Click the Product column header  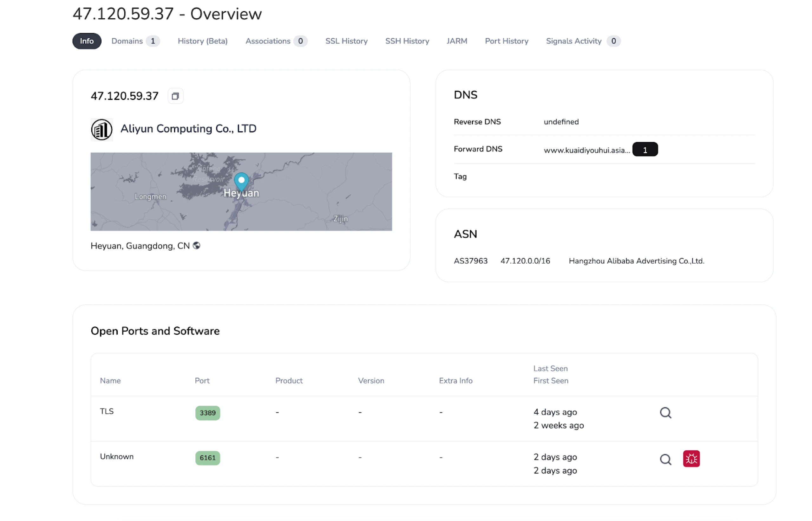click(x=289, y=381)
